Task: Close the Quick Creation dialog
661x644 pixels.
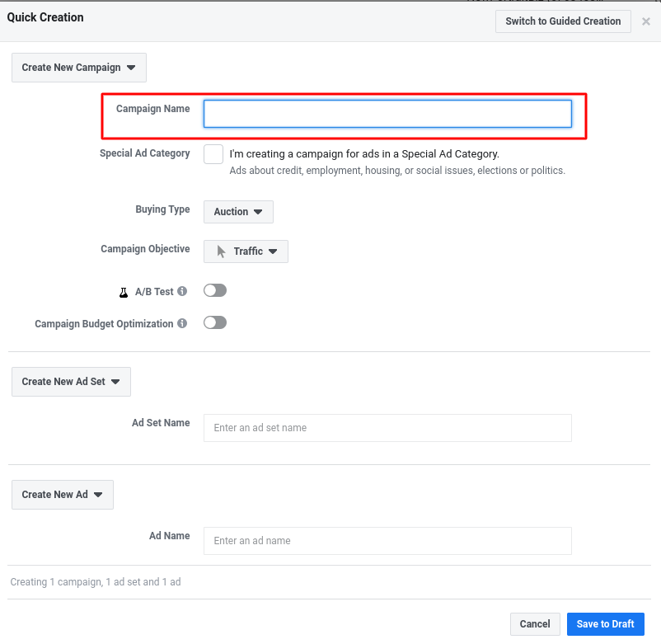Action: click(x=646, y=22)
